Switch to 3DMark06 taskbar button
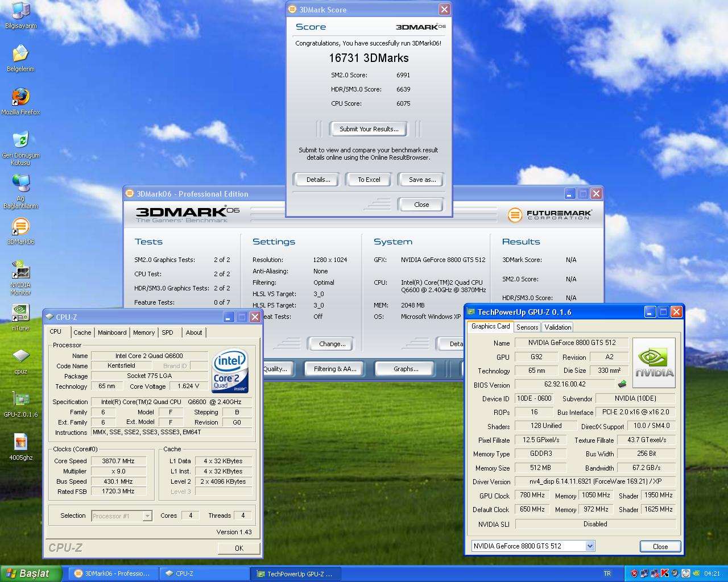The image size is (728, 582). point(113,573)
